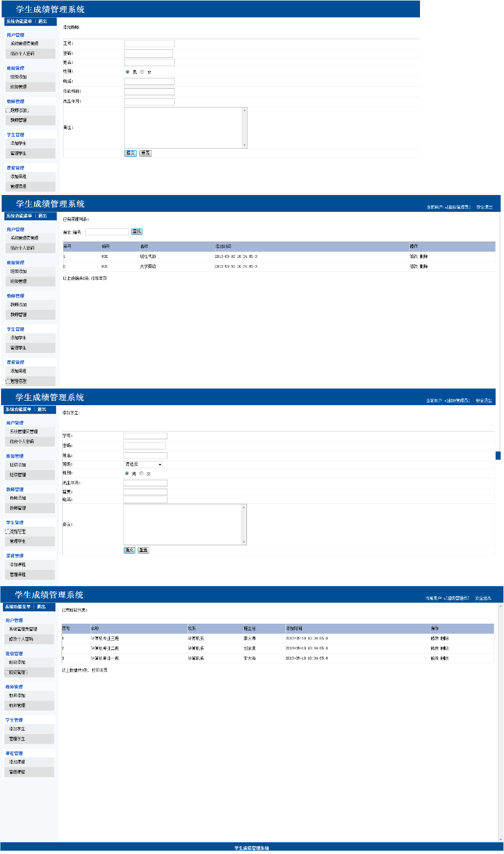
Task: Click 删除 for class 计算机专业一班
Action: (445, 658)
